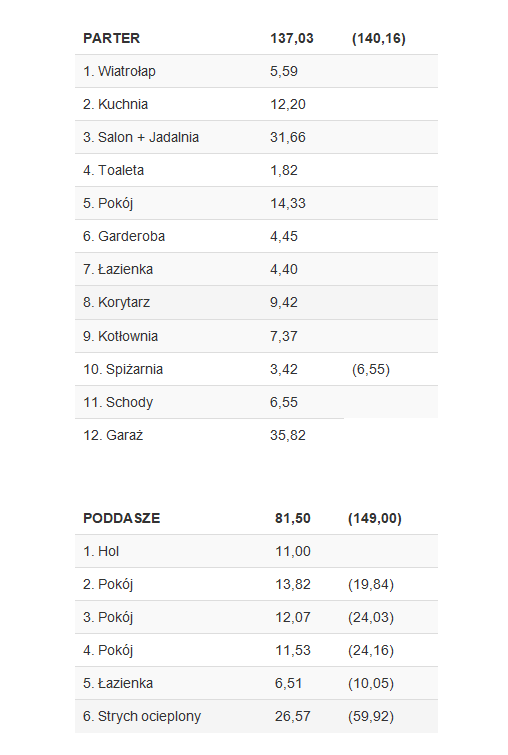The image size is (508, 755).
Task: Click the Salon + Jadalnia row
Action: coord(256,137)
